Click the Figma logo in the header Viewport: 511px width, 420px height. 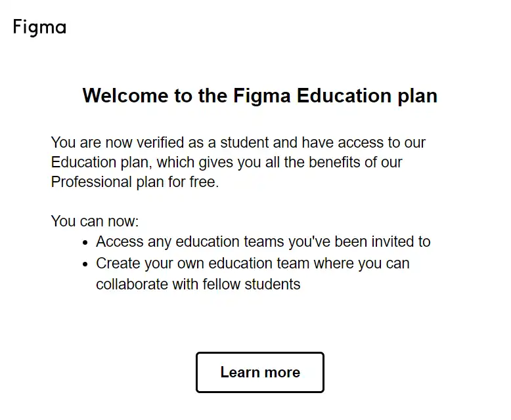click(39, 28)
